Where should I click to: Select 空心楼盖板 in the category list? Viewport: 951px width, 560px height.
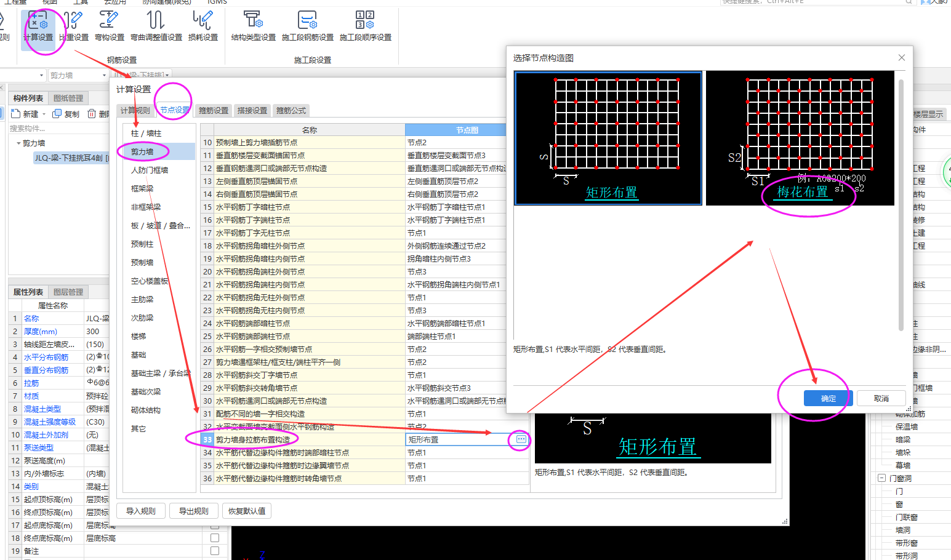click(159, 281)
